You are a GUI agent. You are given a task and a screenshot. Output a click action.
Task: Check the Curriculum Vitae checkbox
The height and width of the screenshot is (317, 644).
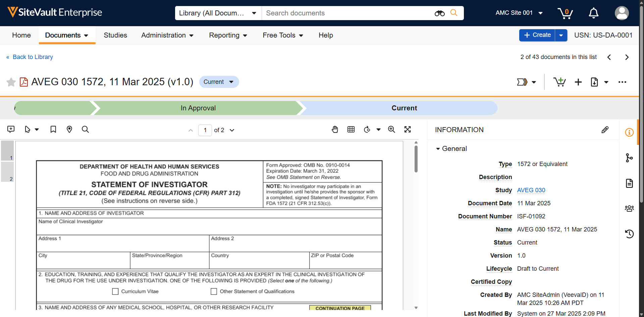click(x=115, y=292)
